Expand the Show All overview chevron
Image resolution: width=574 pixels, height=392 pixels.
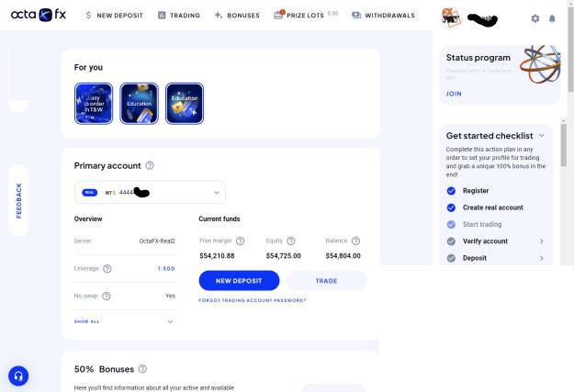(170, 321)
